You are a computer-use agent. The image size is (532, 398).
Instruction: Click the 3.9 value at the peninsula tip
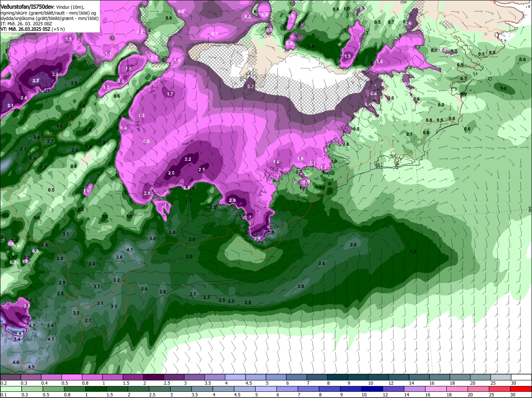(257, 239)
